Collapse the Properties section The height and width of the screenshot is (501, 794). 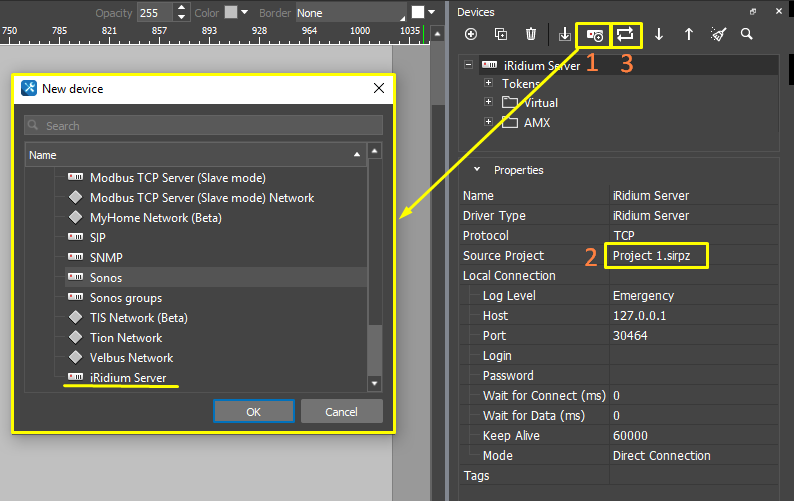(x=477, y=170)
